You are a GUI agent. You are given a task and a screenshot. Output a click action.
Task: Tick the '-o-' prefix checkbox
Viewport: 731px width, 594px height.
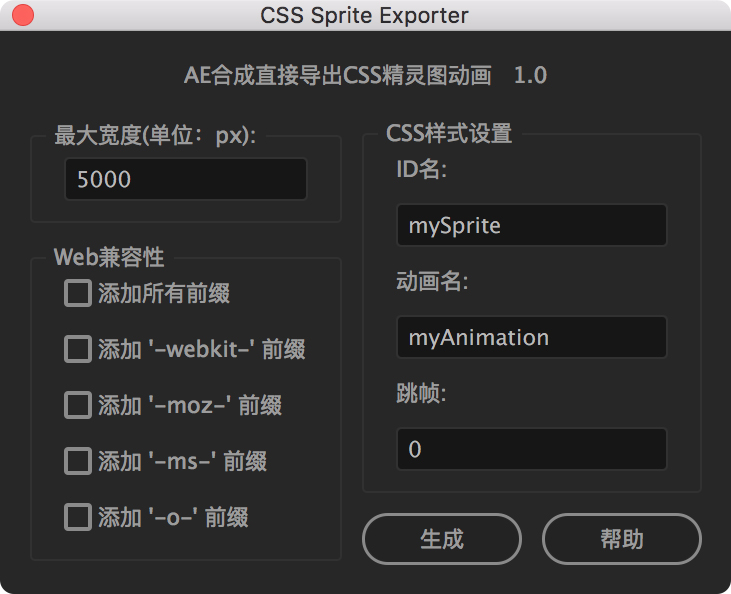pyautogui.click(x=78, y=517)
